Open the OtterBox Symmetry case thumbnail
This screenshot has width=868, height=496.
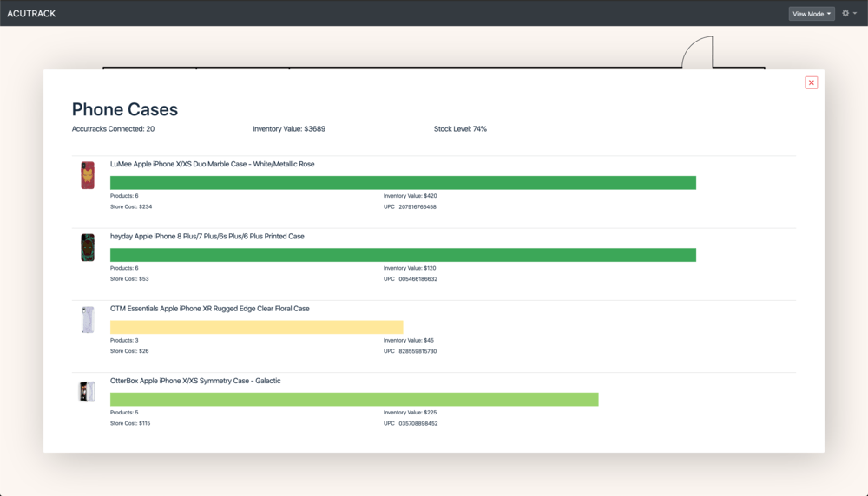pos(88,391)
